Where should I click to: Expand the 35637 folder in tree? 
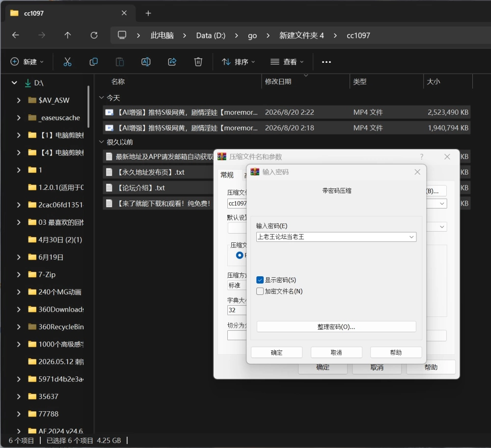tap(19, 396)
